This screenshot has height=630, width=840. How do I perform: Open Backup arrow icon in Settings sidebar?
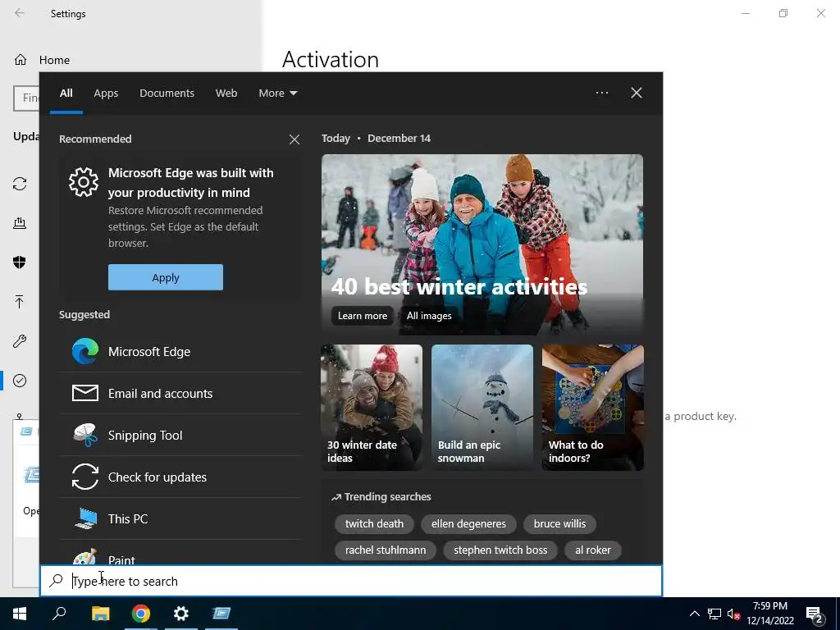point(20,302)
